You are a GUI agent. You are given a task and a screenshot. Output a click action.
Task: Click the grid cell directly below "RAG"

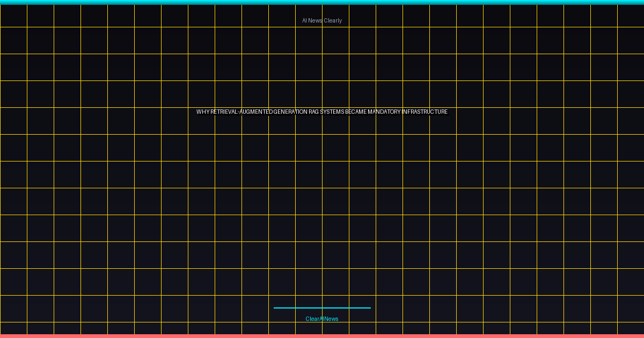[309, 148]
